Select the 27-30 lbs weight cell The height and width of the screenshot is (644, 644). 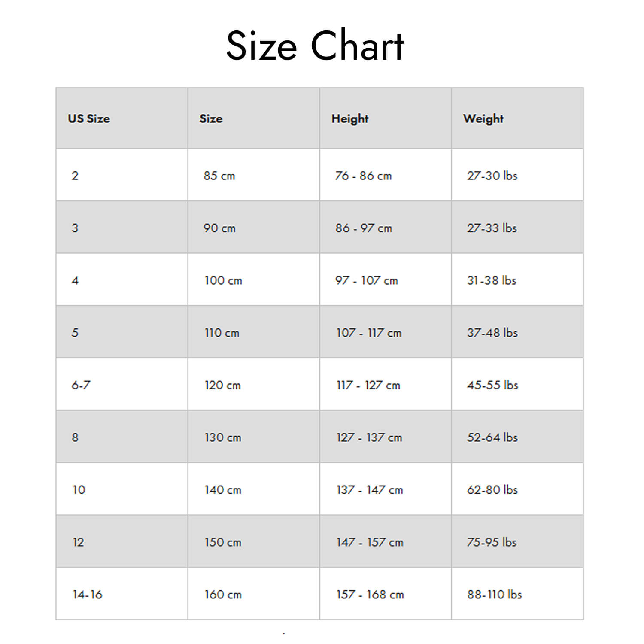click(517, 175)
